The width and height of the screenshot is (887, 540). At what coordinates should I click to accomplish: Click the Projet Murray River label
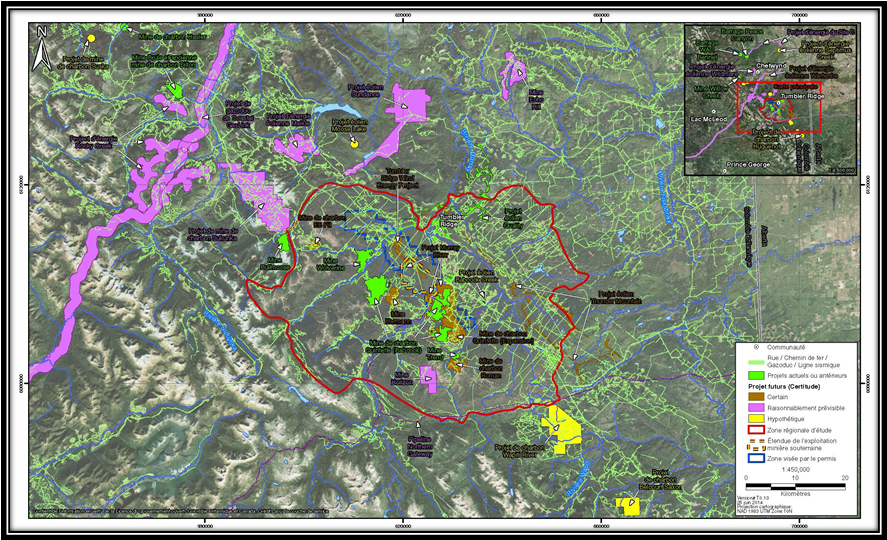pos(441,249)
